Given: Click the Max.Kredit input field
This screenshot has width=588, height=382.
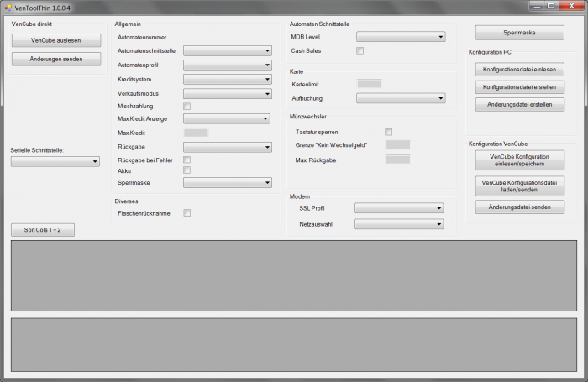Looking at the screenshot, I should tap(196, 133).
